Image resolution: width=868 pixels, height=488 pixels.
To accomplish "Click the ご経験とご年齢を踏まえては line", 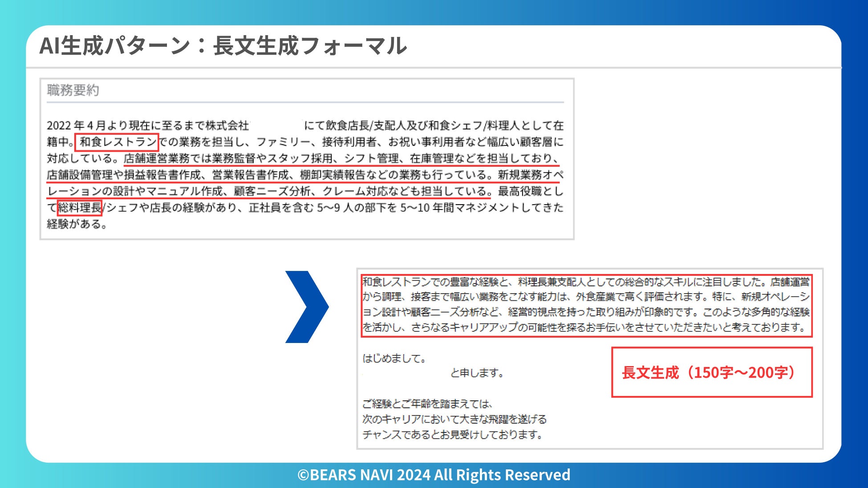I will (427, 404).
